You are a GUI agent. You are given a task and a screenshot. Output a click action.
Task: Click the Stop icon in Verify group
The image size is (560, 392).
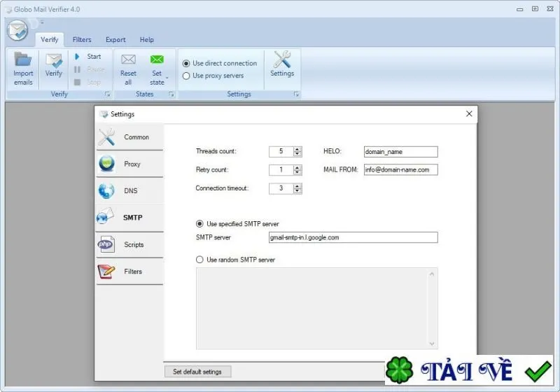pyautogui.click(x=77, y=82)
